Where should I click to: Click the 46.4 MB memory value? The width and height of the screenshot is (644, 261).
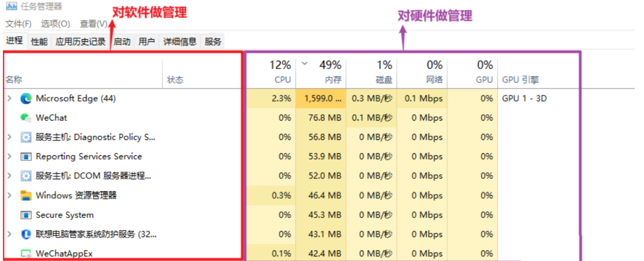(324, 195)
